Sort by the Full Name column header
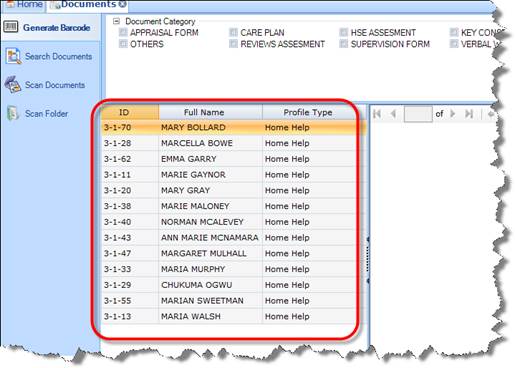The image size is (515, 368). click(x=211, y=112)
